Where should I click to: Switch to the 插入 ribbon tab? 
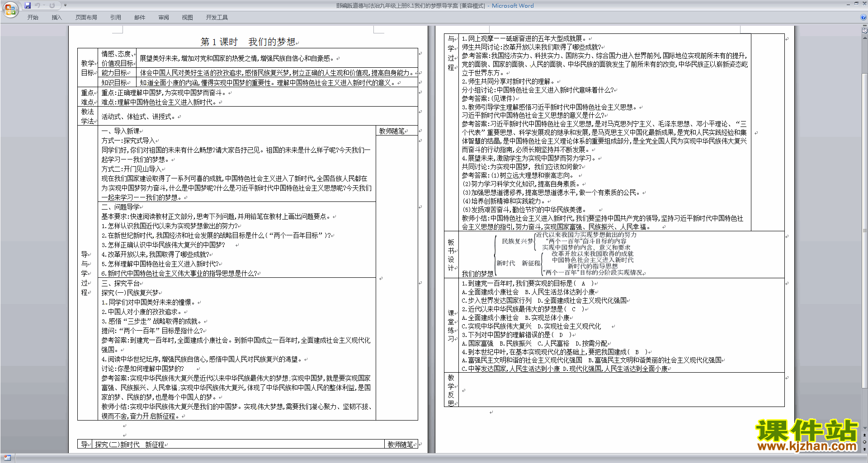click(57, 17)
